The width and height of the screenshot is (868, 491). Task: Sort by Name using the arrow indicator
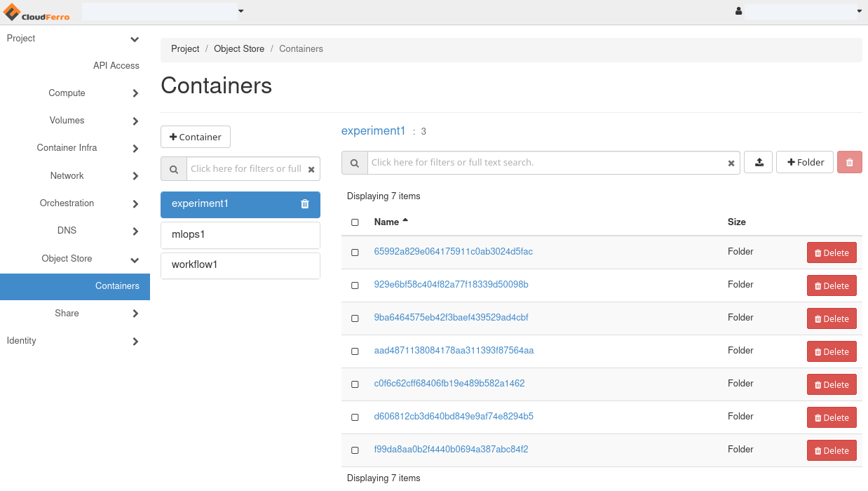click(405, 221)
